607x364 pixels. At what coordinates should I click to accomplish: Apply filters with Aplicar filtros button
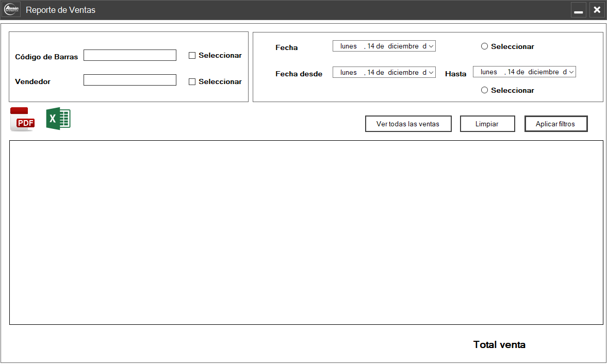click(555, 124)
